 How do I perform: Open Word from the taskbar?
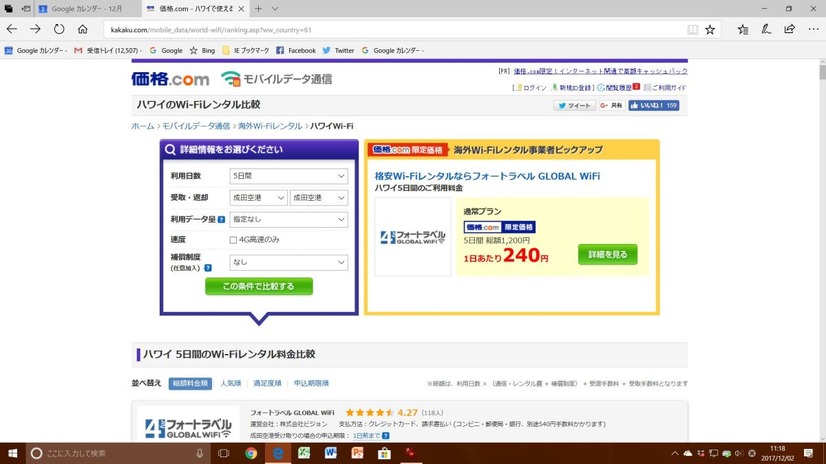[331, 453]
